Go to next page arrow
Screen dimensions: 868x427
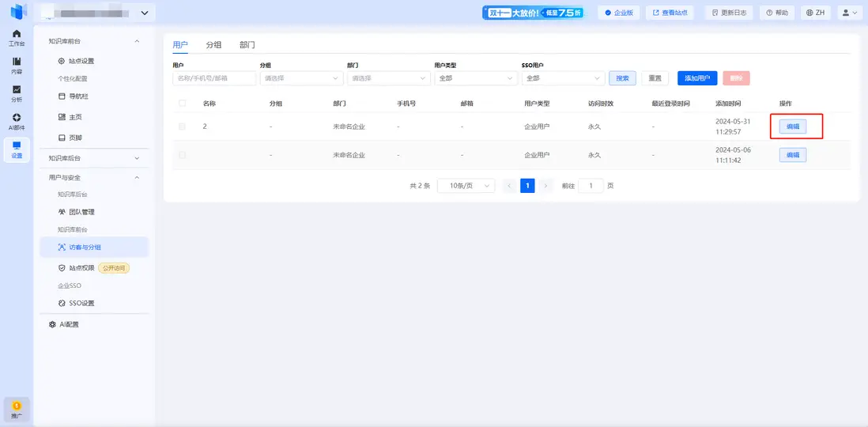(545, 186)
